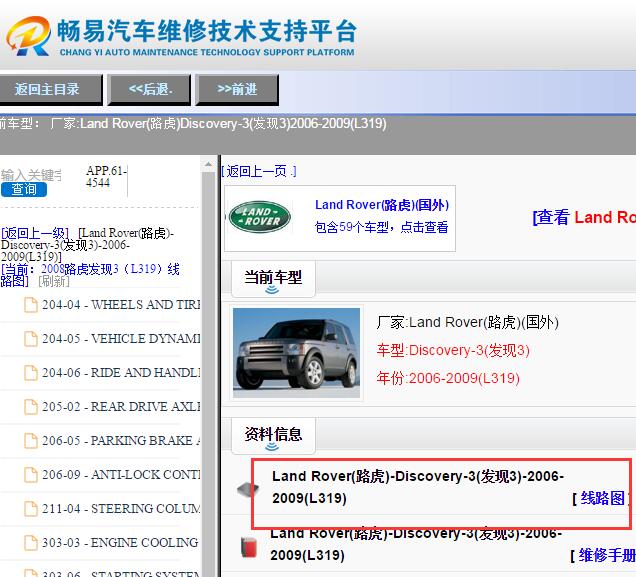Click document icon beside 204-06 Ride and Handling
This screenshot has width=636, height=577.
31,373
